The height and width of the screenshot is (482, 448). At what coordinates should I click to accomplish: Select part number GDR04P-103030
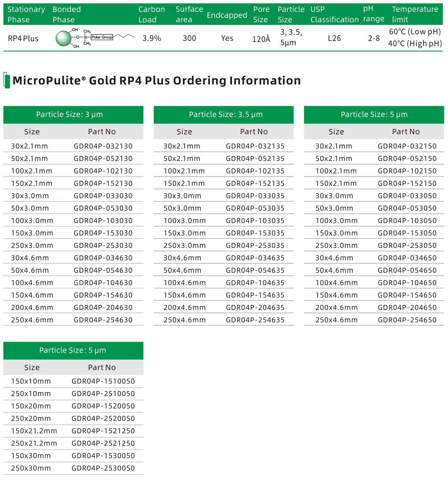[103, 221]
